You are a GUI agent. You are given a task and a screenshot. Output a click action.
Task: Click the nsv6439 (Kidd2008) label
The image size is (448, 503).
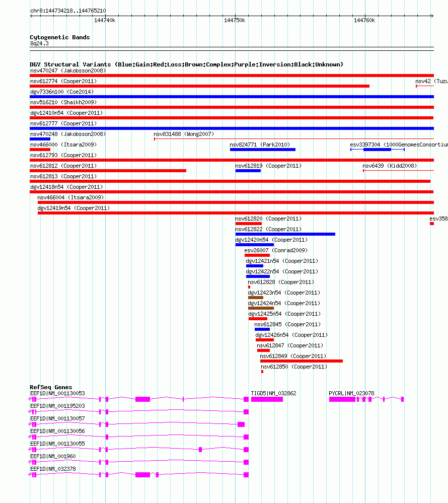coord(390,166)
